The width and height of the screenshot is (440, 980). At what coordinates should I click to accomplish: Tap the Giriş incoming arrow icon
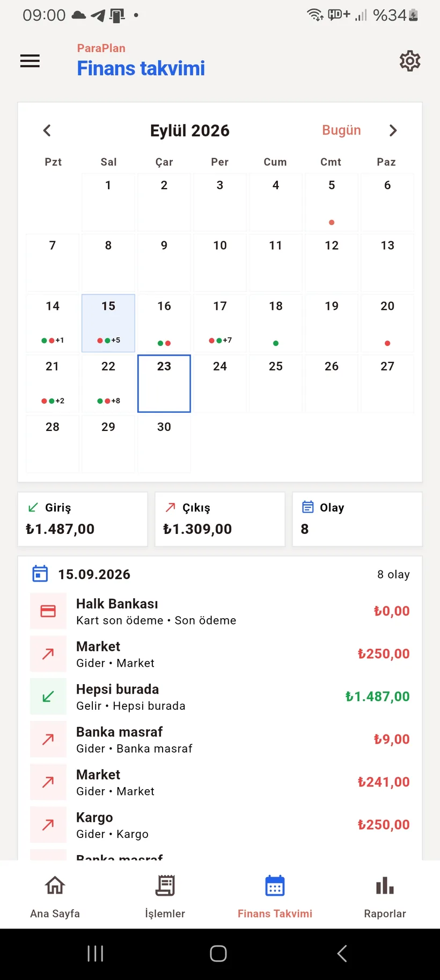coord(33,507)
